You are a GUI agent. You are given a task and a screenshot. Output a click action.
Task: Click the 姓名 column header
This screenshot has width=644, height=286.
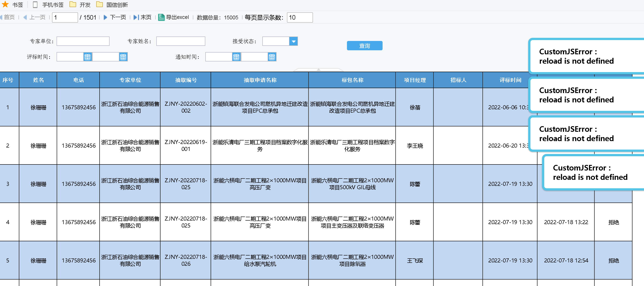[x=38, y=80]
